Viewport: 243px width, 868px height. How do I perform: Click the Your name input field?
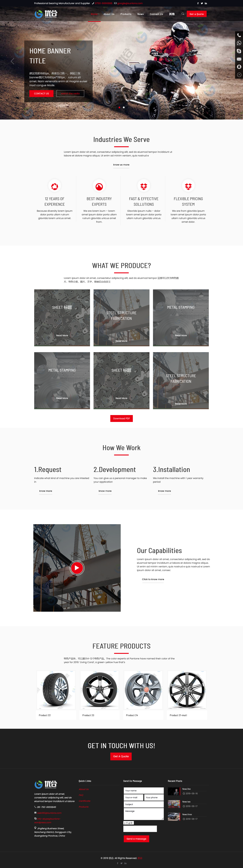tap(144, 790)
